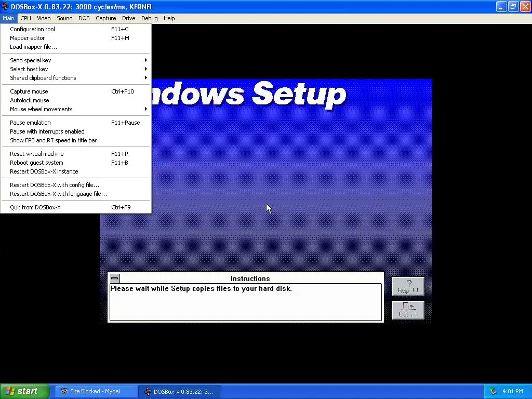
Task: Click the Help F1 button in Setup
Action: [408, 286]
